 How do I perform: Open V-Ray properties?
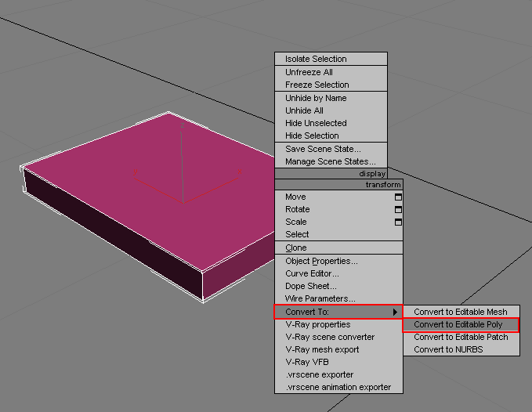338,324
